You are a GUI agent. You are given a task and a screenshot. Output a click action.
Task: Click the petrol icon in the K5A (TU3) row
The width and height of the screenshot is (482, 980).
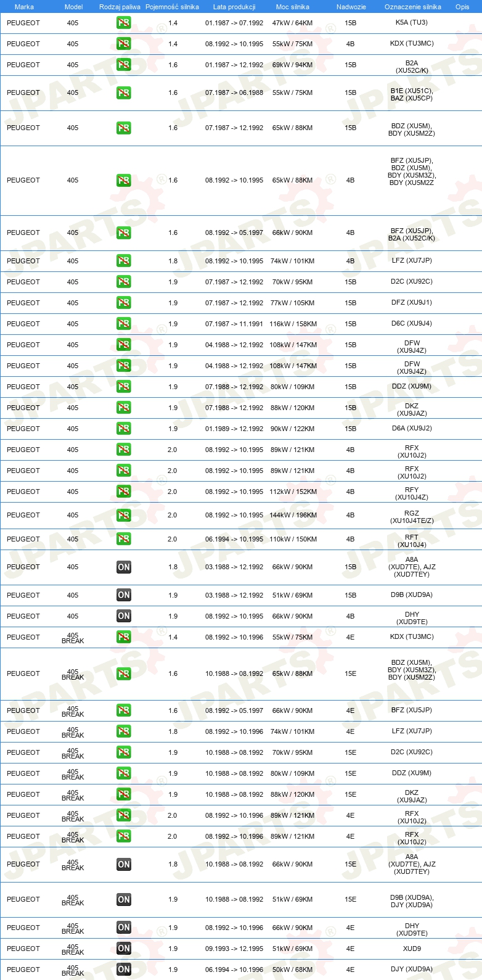pos(124,23)
